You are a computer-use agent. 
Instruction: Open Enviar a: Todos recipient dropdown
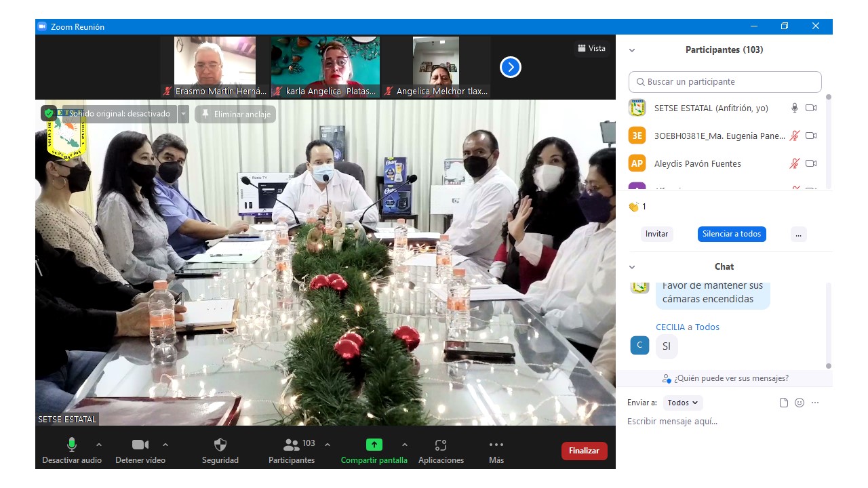[x=683, y=403]
